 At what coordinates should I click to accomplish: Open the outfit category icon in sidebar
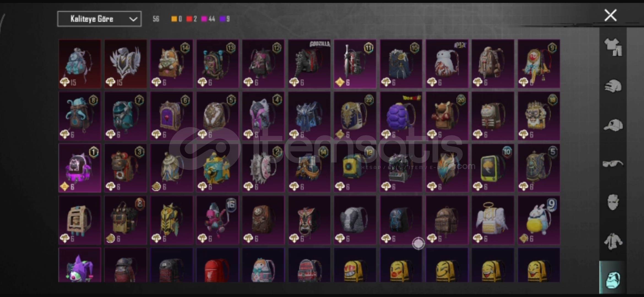pos(613,47)
